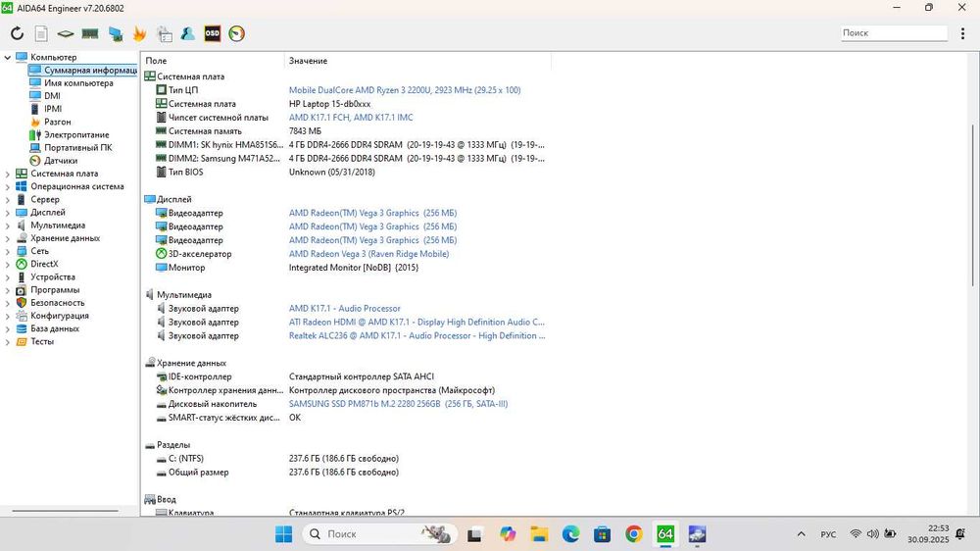Select the Integrated Monitor [NoDB] value

pos(354,268)
